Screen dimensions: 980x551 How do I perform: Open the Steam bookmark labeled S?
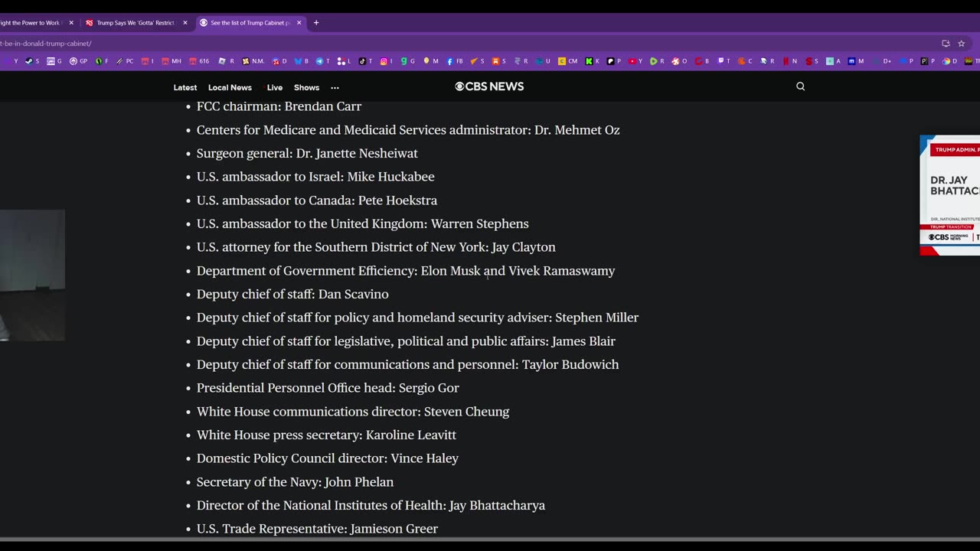(x=32, y=61)
